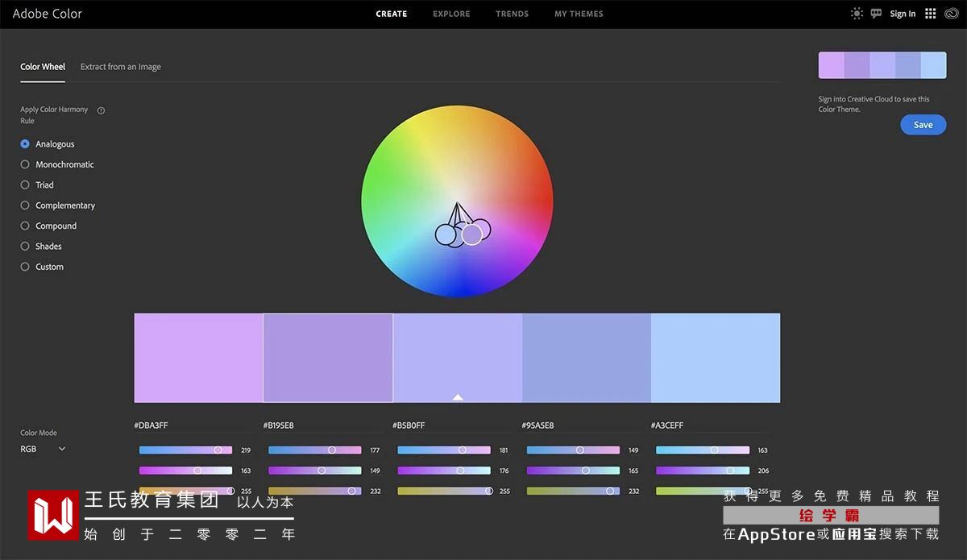Viewport: 967px width, 560px height.
Task: Switch to Extract from an Image tab
Action: 121,67
